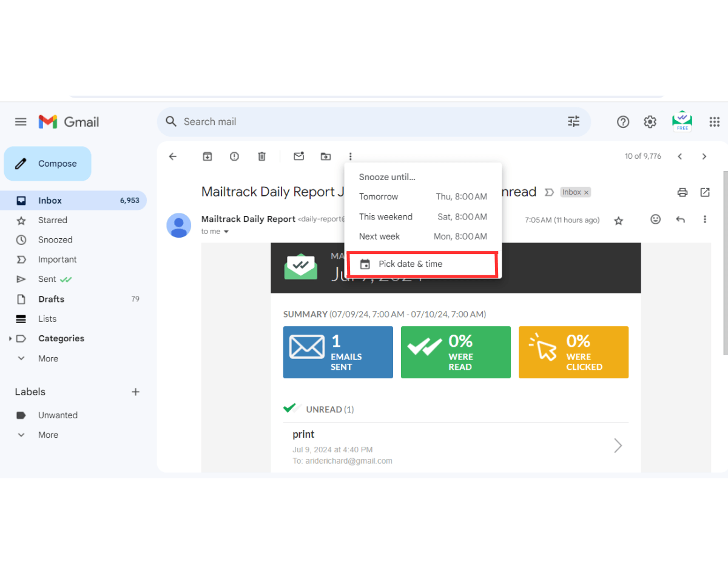Click the Compose button
Image resolution: width=728 pixels, height=582 pixels.
48,164
